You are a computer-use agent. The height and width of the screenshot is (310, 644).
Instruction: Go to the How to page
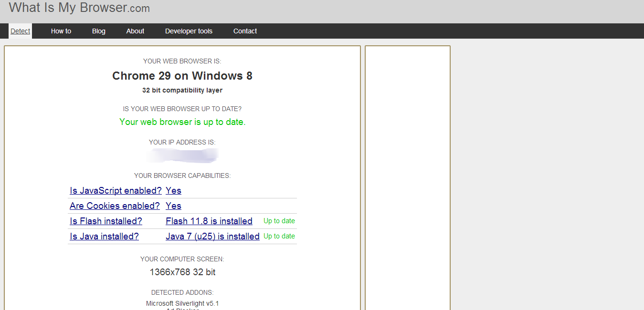[x=61, y=31]
